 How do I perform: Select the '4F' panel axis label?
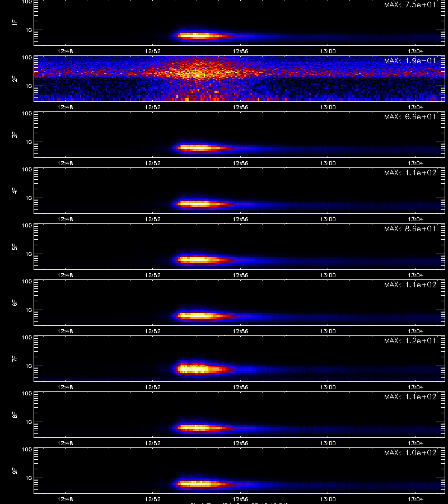(x=15, y=190)
